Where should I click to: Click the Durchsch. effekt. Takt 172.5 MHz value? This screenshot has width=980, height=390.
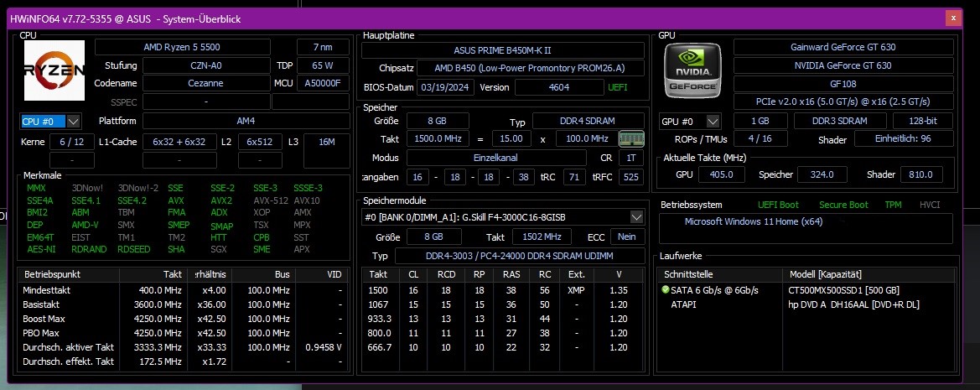point(163,361)
